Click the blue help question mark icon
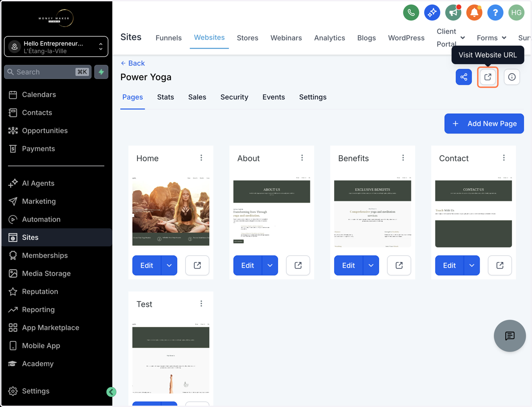Image resolution: width=532 pixels, height=407 pixels. click(x=495, y=13)
